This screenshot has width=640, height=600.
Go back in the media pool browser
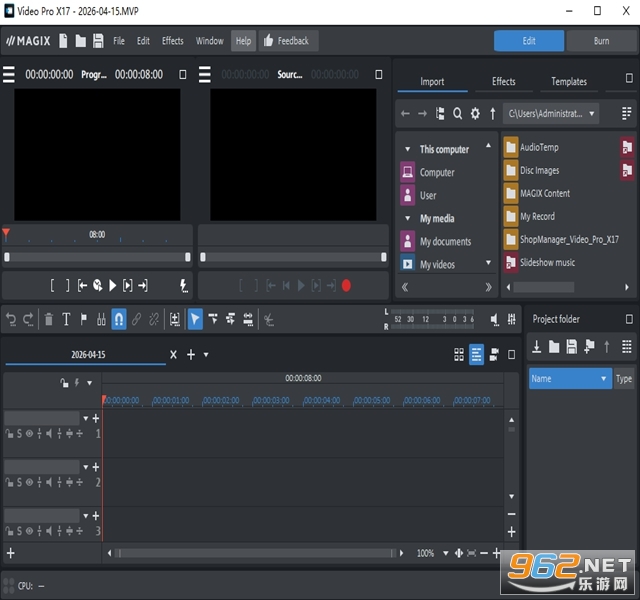click(x=405, y=113)
